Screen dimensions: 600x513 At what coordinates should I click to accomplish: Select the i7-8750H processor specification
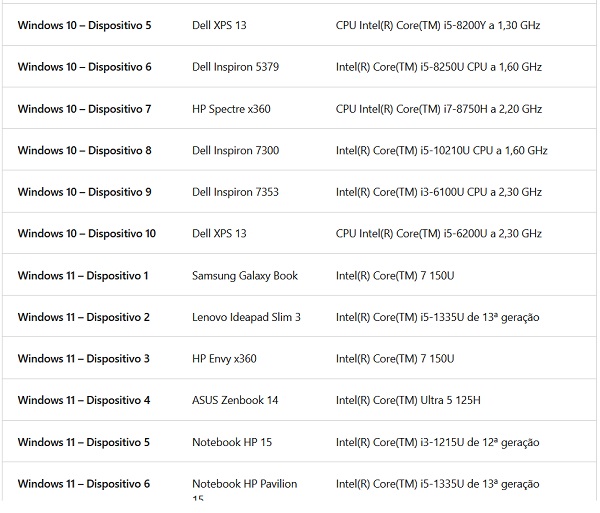[x=439, y=109]
